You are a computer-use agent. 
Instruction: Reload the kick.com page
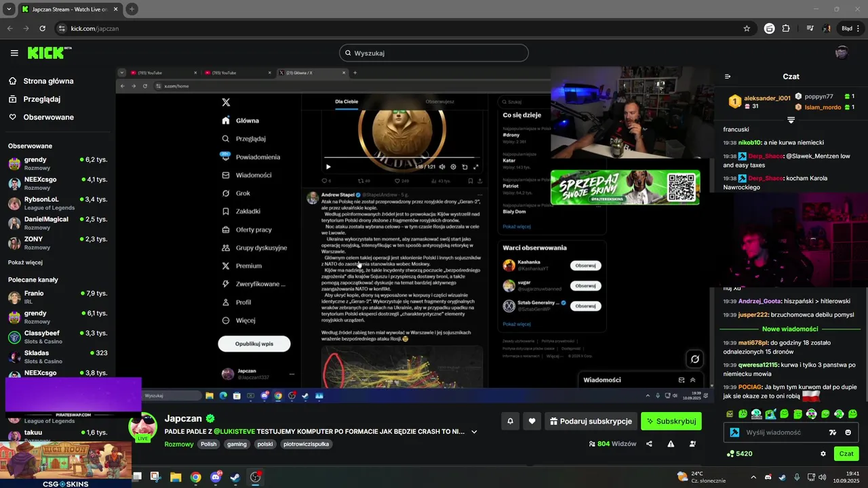[x=42, y=28]
